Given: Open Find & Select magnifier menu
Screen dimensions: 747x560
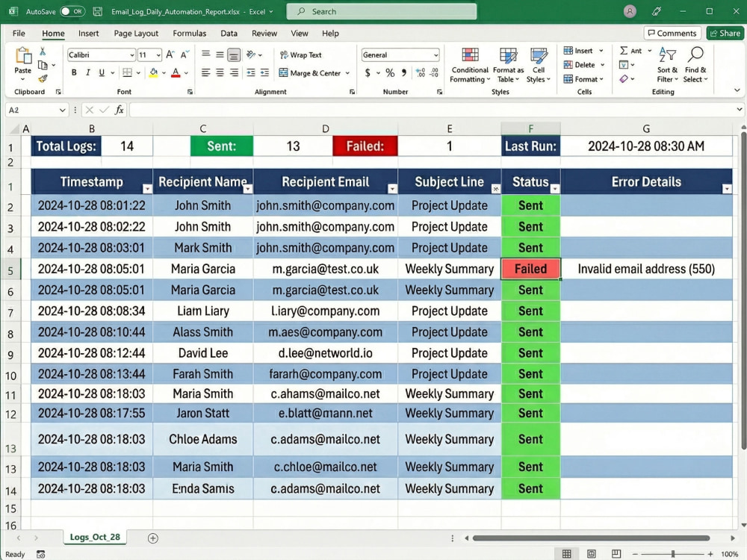Looking at the screenshot, I should [x=695, y=65].
